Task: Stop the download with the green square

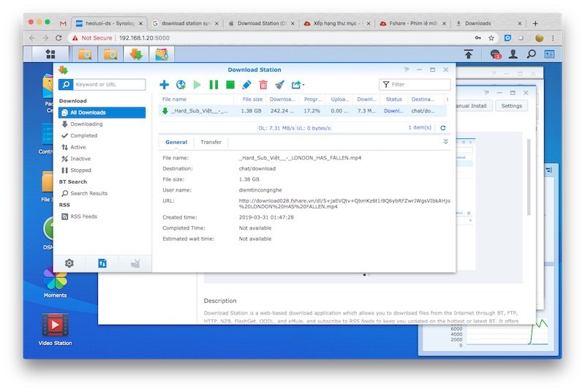Action: pos(230,85)
